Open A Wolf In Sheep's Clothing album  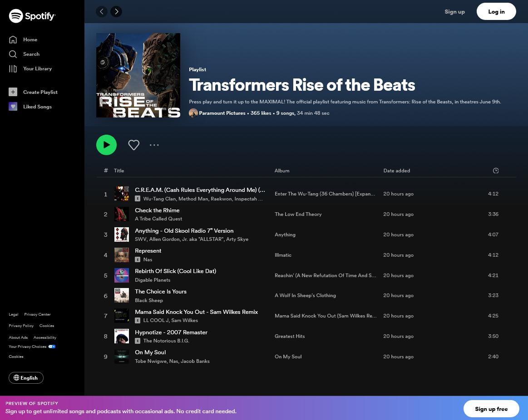pyautogui.click(x=305, y=295)
